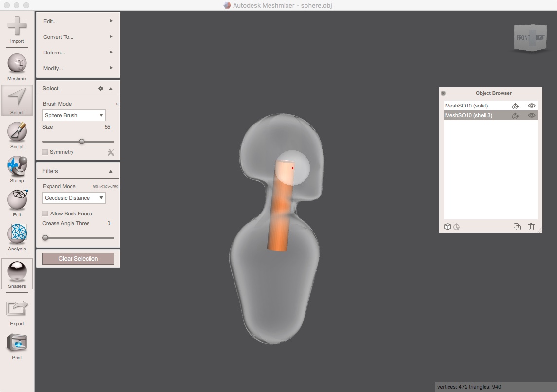Toggle visibility of MeshSO10 (shell 3)
Screen dimensions: 557x392
click(x=531, y=115)
